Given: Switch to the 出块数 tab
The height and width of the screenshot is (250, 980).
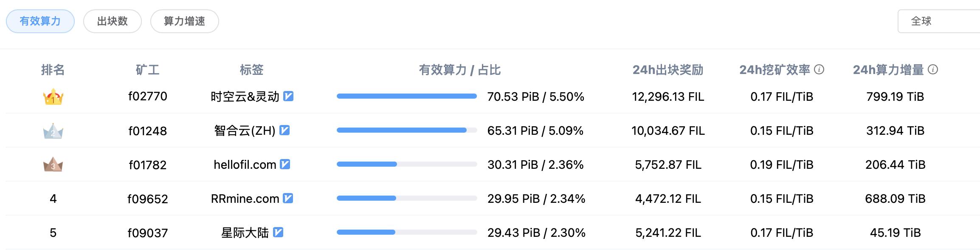Looking at the screenshot, I should click(x=113, y=21).
